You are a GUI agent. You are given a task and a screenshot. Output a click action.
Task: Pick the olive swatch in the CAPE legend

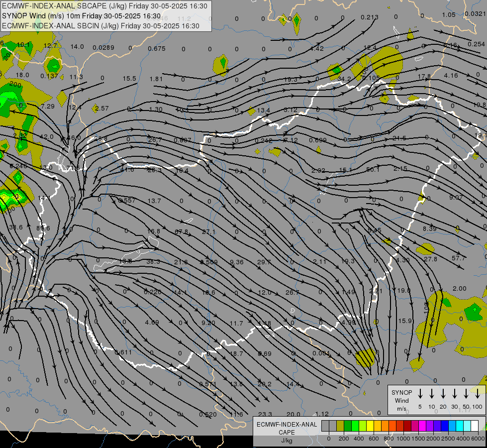(x=340, y=426)
